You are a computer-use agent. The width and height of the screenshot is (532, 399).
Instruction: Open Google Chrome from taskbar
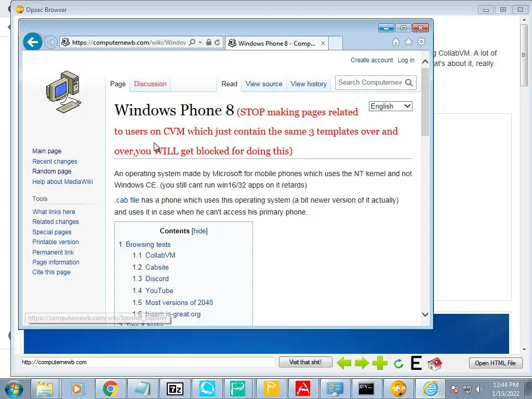[110, 389]
